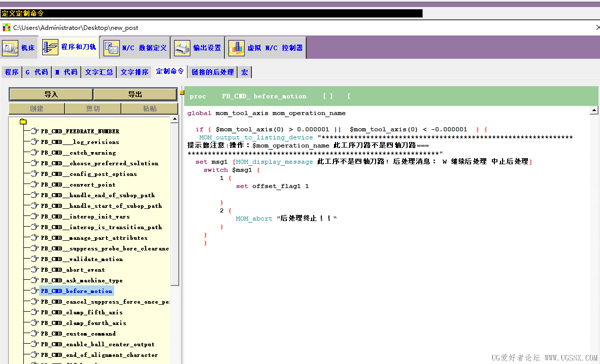Image resolution: width=600 pixels, height=364 pixels.
Task: Open the N/C 数据定义 tab
Action: click(x=135, y=48)
